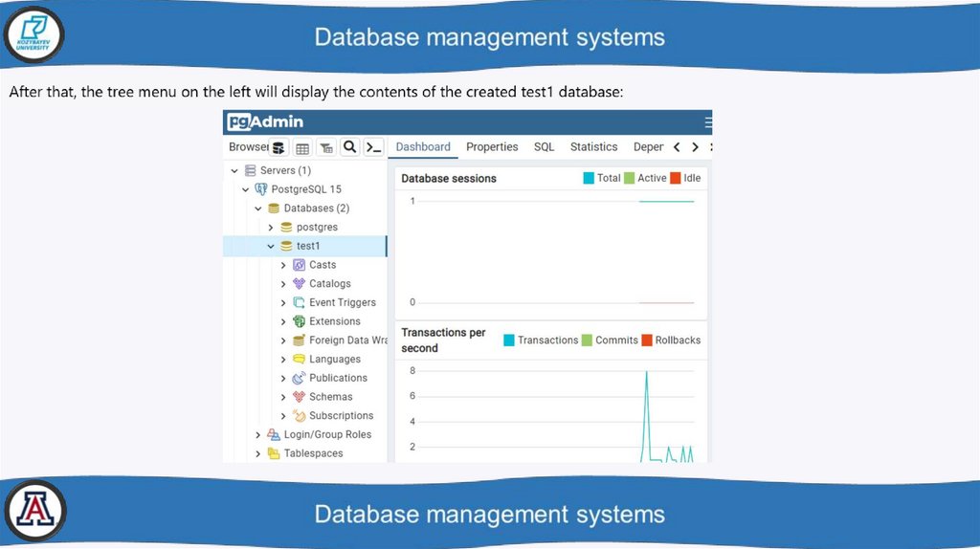The image size is (980, 549).
Task: Switch to the Properties tab
Action: pyautogui.click(x=492, y=147)
